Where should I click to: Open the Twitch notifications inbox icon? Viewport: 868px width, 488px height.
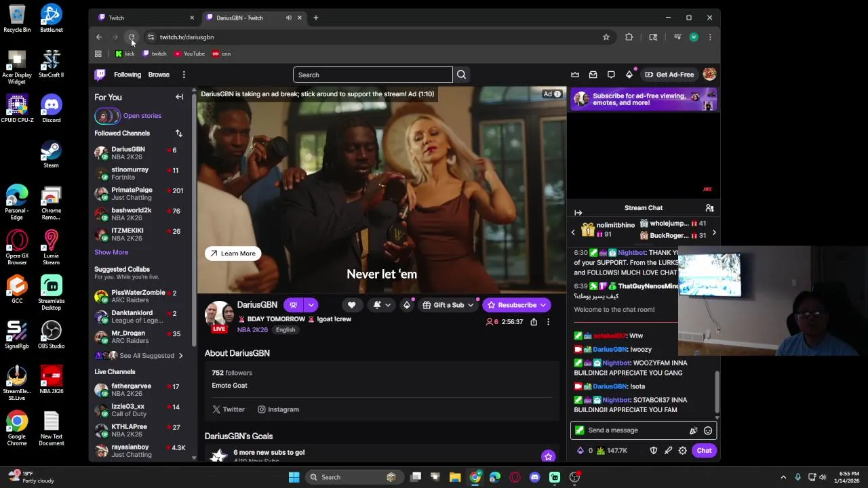click(x=593, y=75)
